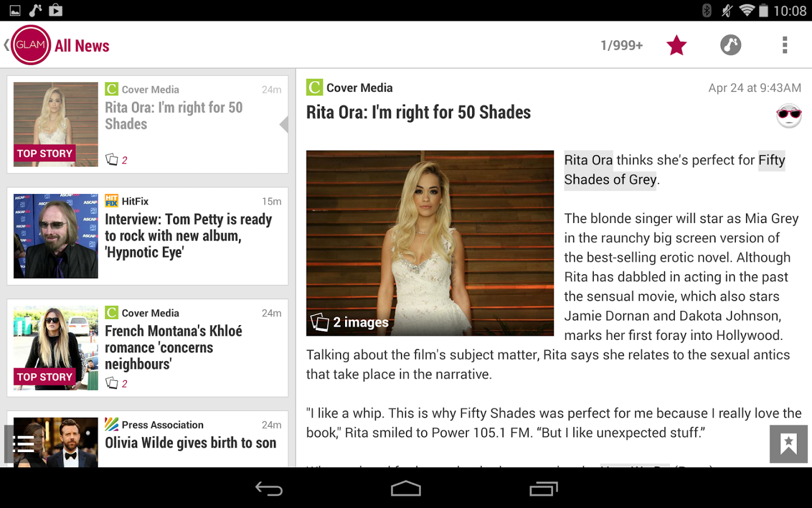Open the main Rita Ora article image

click(430, 243)
